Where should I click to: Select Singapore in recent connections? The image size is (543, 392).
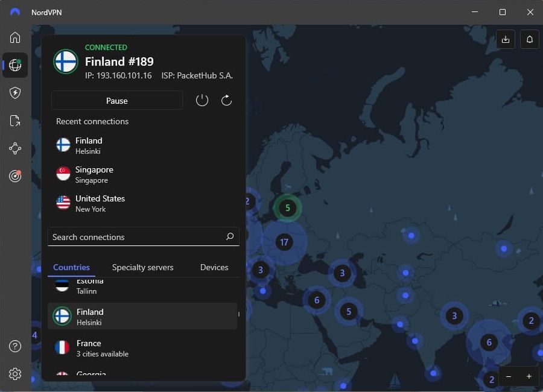coord(144,174)
